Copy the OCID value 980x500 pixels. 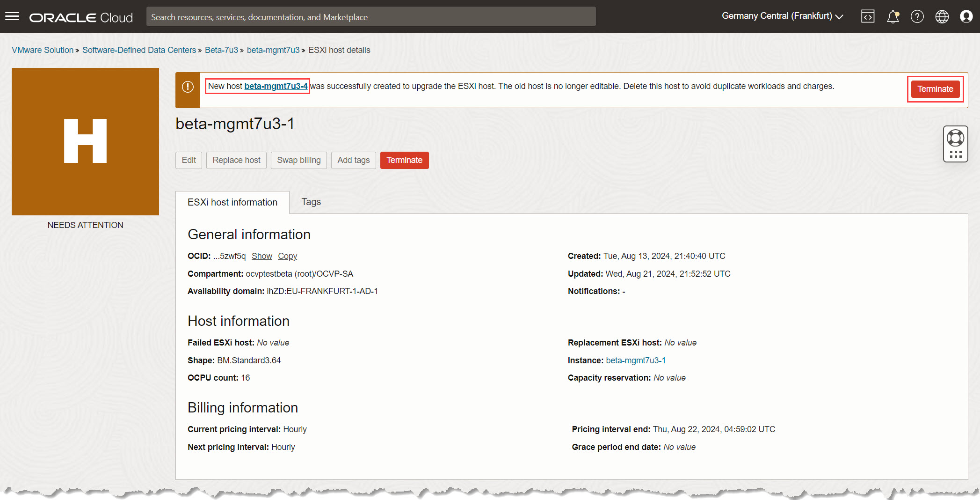(x=287, y=256)
